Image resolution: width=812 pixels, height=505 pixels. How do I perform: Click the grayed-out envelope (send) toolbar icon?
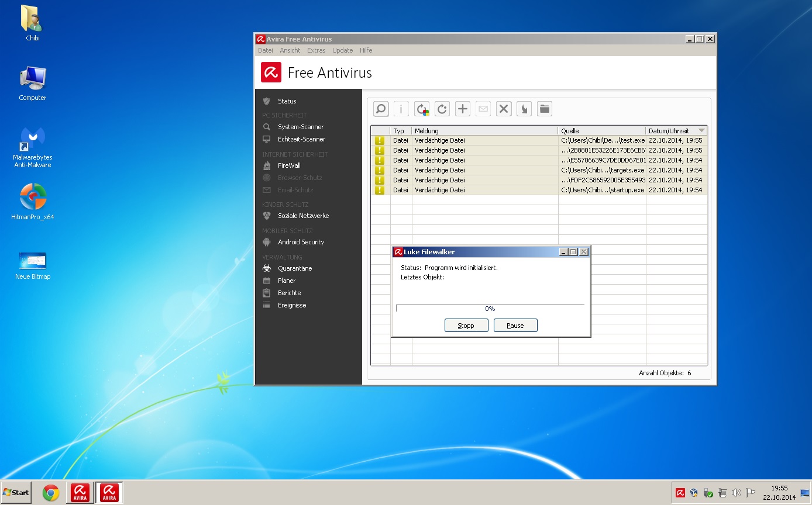(483, 109)
